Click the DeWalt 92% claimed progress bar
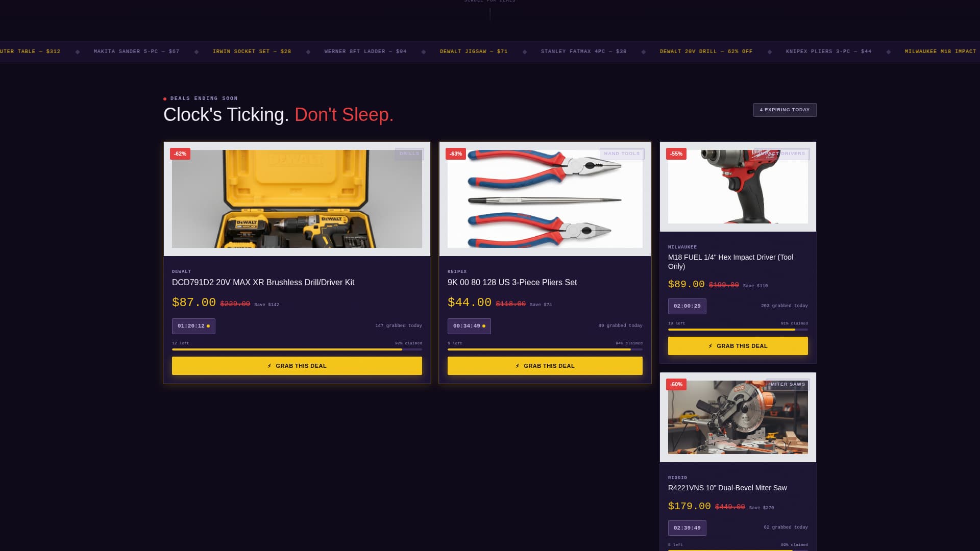Viewport: 980px width, 551px height. pos(297,349)
